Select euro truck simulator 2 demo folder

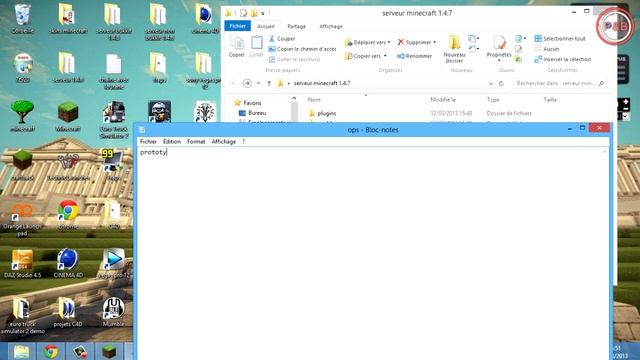tap(22, 315)
